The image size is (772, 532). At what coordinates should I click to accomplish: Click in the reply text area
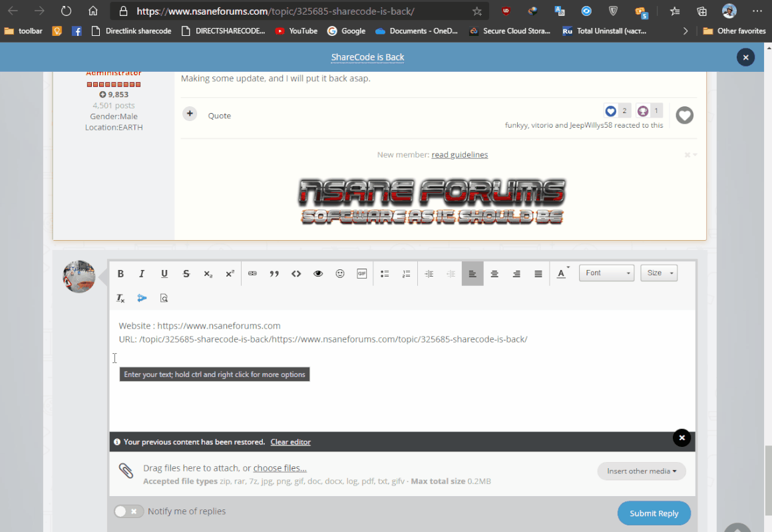(402, 371)
